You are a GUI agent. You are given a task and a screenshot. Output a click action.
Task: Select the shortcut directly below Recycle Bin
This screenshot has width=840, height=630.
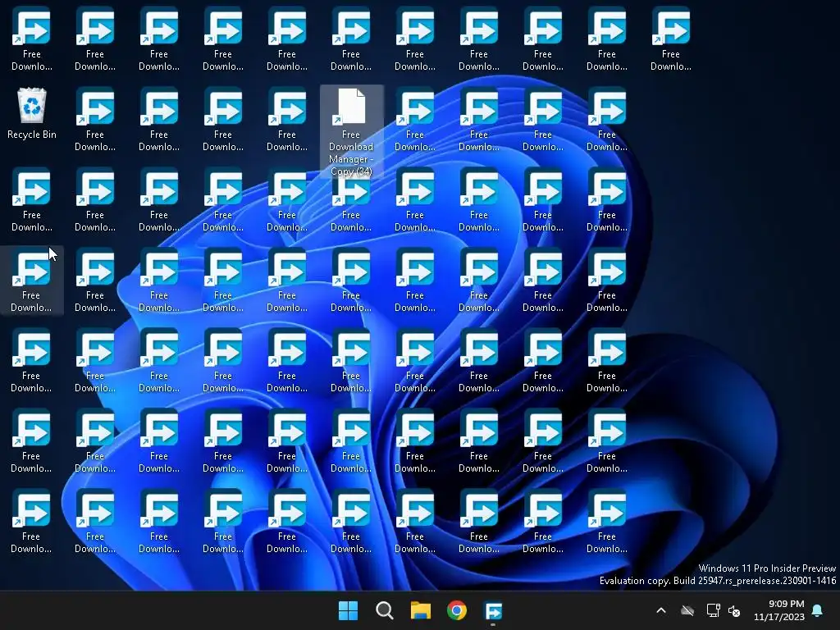(x=32, y=200)
